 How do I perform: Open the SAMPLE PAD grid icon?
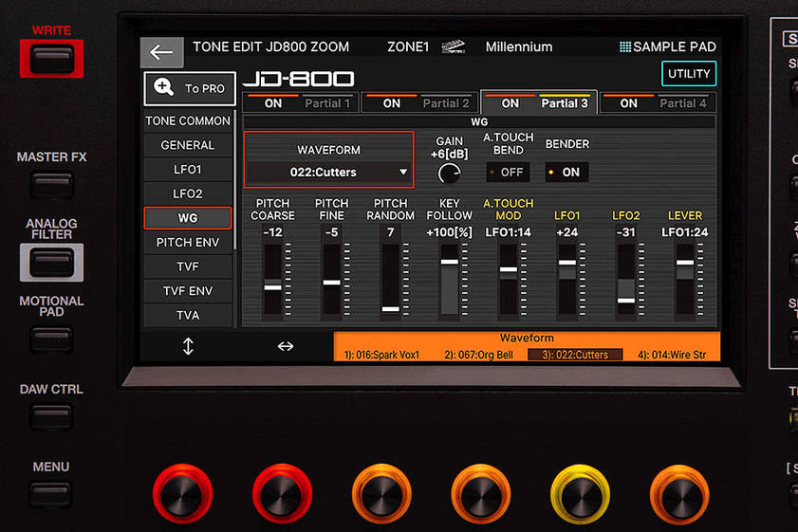click(x=624, y=46)
